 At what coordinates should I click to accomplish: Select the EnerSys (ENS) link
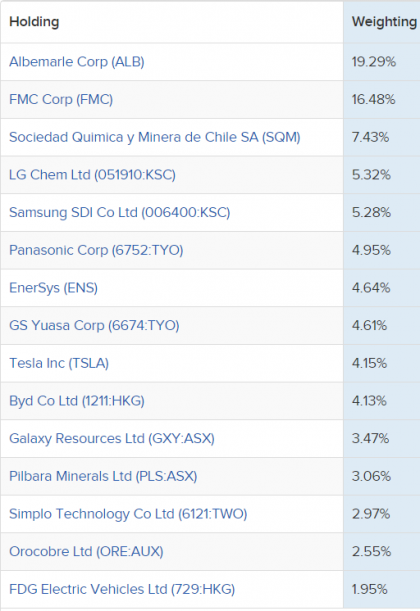pyautogui.click(x=53, y=288)
